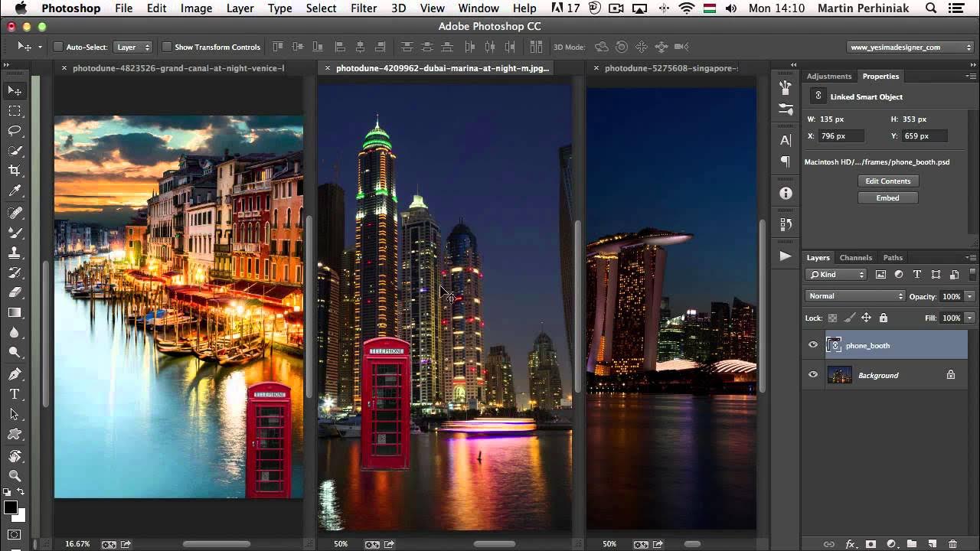The image size is (980, 551).
Task: Click the Embed button
Action: tap(887, 197)
